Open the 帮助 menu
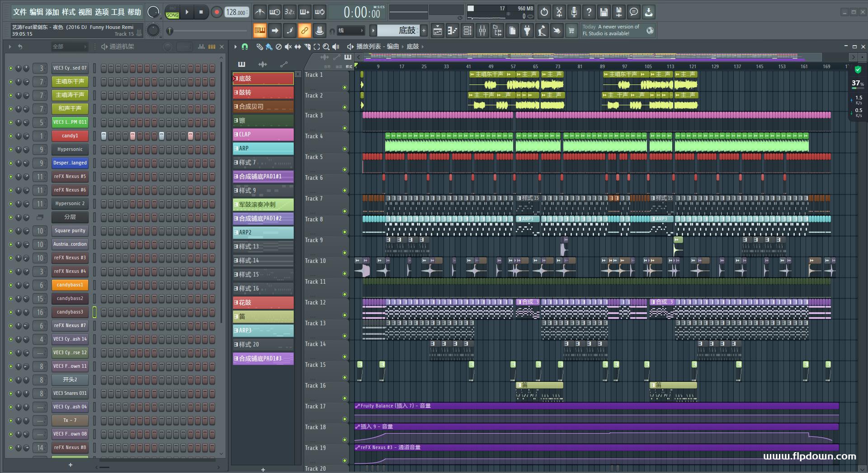Viewport: 868px width, 473px height. tap(134, 12)
